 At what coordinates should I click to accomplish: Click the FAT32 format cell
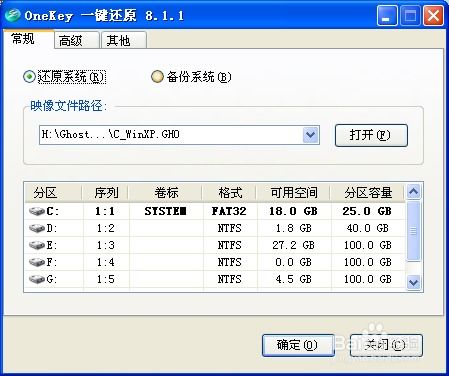click(x=229, y=211)
